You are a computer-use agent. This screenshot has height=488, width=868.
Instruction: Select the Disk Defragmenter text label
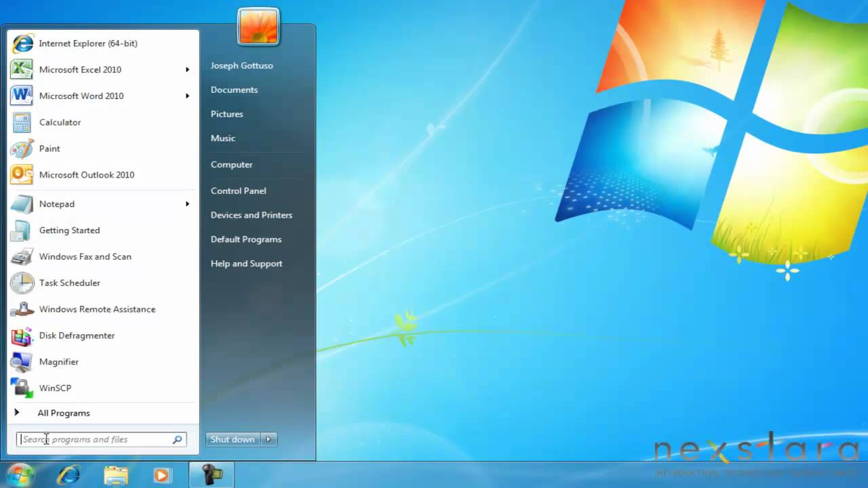pyautogui.click(x=77, y=336)
